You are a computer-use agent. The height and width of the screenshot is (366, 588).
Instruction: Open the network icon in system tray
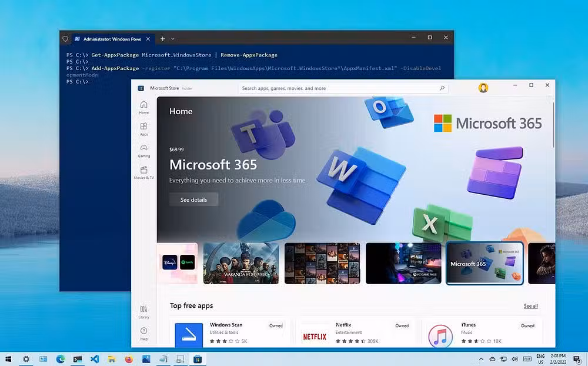coord(504,360)
